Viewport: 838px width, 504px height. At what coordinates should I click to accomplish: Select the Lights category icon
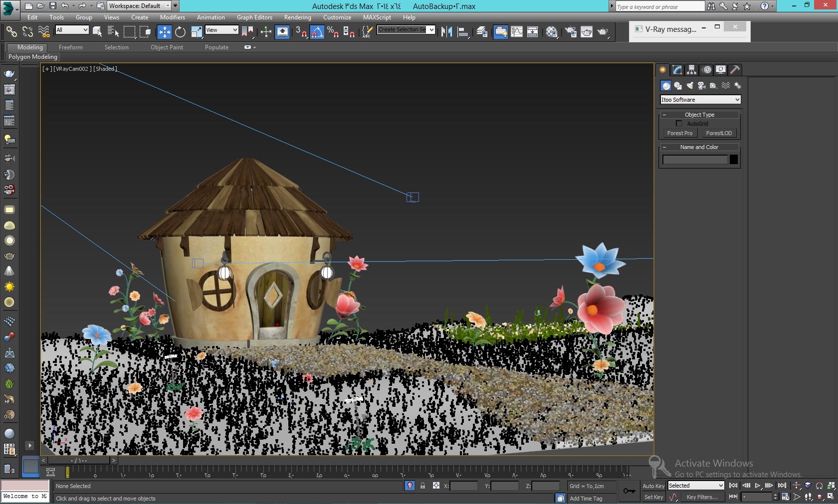[690, 86]
